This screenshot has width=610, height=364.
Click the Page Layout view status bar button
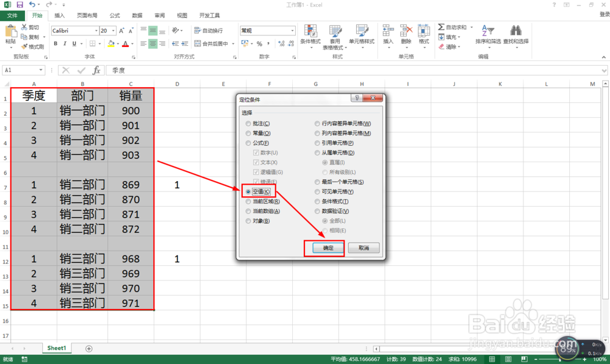508,359
